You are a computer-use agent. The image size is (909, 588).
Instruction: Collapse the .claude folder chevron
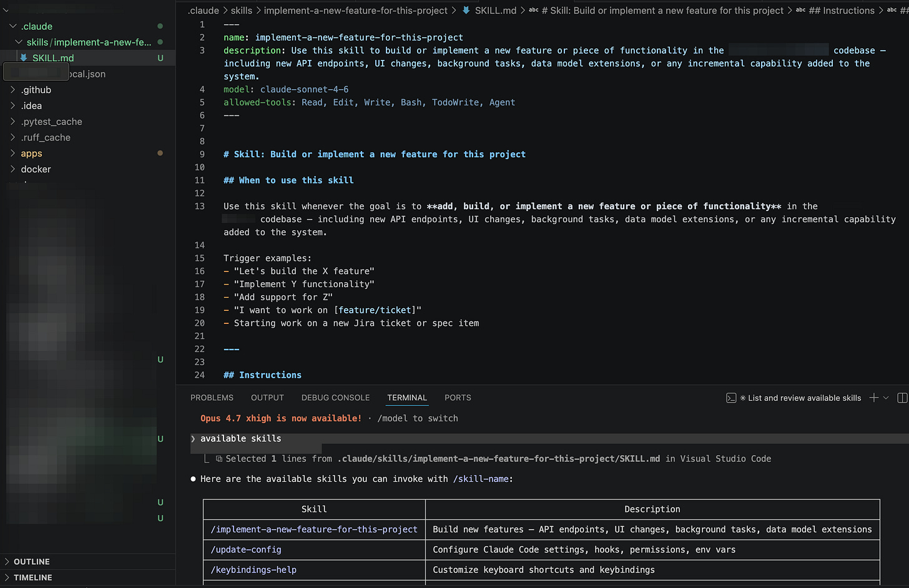pyautogui.click(x=13, y=26)
